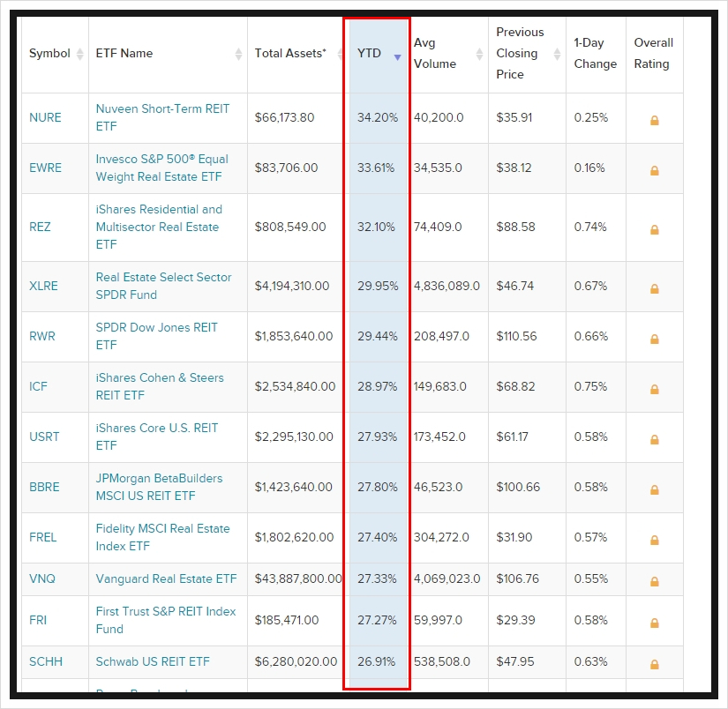
Task: Open the SCHH ticker link
Action: pyautogui.click(x=46, y=661)
